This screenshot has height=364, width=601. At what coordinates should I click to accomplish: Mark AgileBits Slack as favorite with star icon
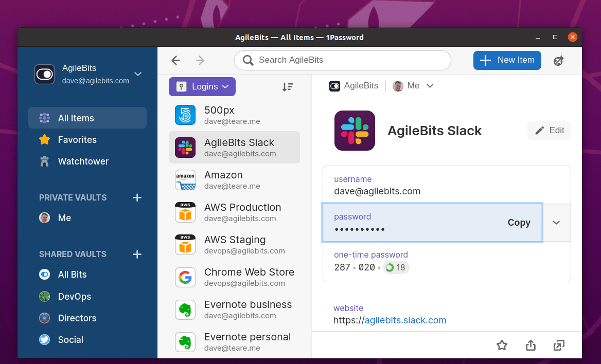pos(502,345)
